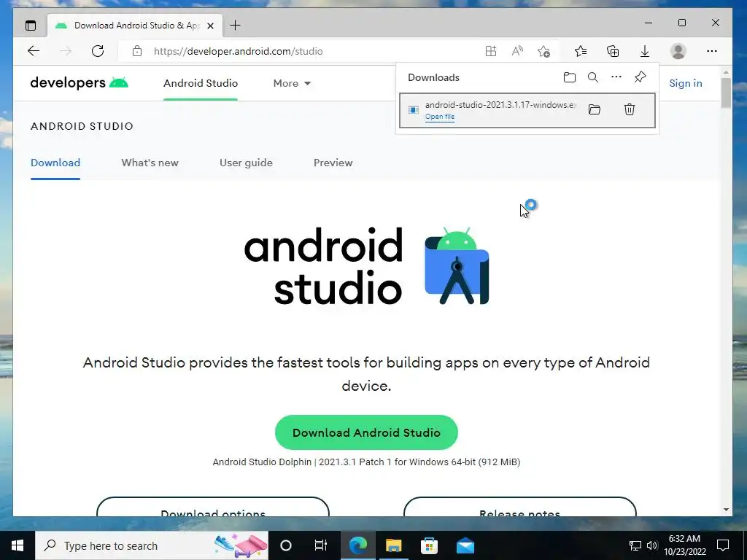
Task: Open the Preview tab
Action: 333,163
